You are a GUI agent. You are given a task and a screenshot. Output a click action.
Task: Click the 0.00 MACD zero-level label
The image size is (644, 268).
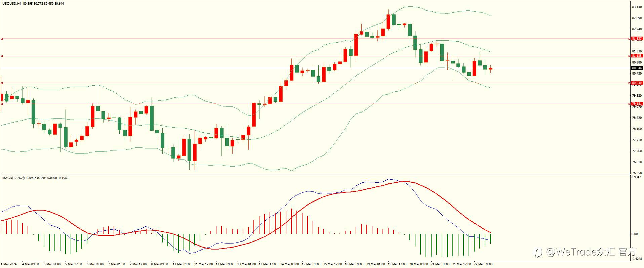[x=635, y=234]
